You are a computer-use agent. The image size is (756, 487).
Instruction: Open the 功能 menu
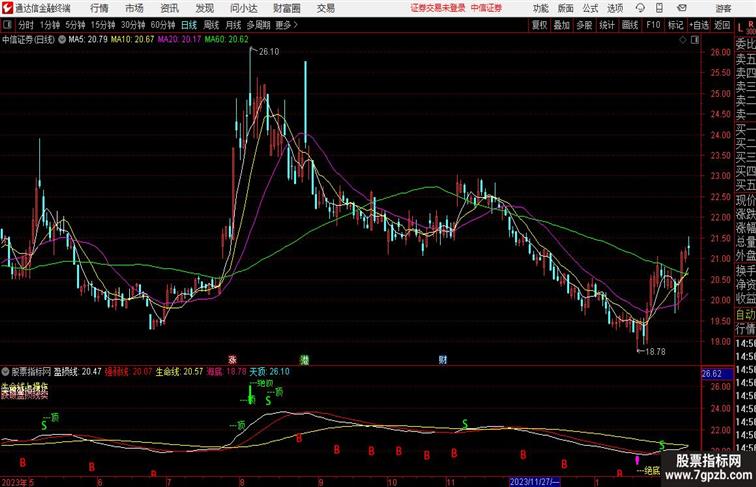pos(540,8)
